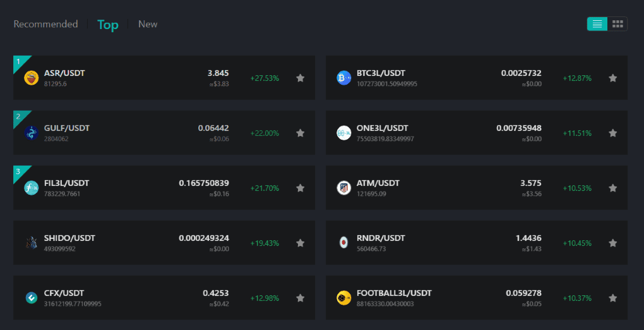Click the ATM club logo
Screen dimensions: 644x330
(x=343, y=188)
